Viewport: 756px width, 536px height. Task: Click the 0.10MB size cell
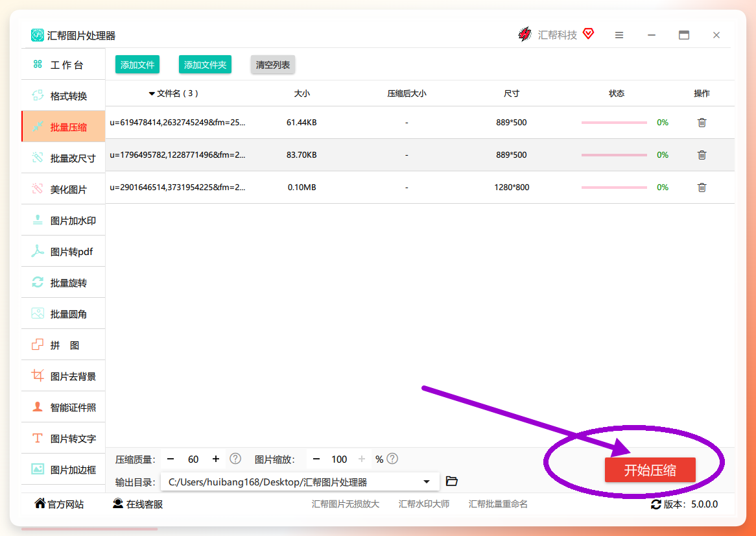click(x=302, y=187)
